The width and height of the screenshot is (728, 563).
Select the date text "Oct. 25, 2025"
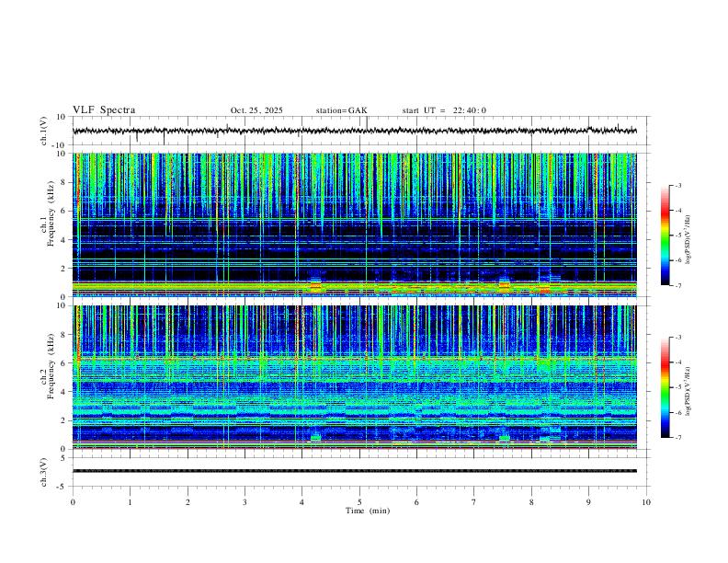[x=256, y=110]
